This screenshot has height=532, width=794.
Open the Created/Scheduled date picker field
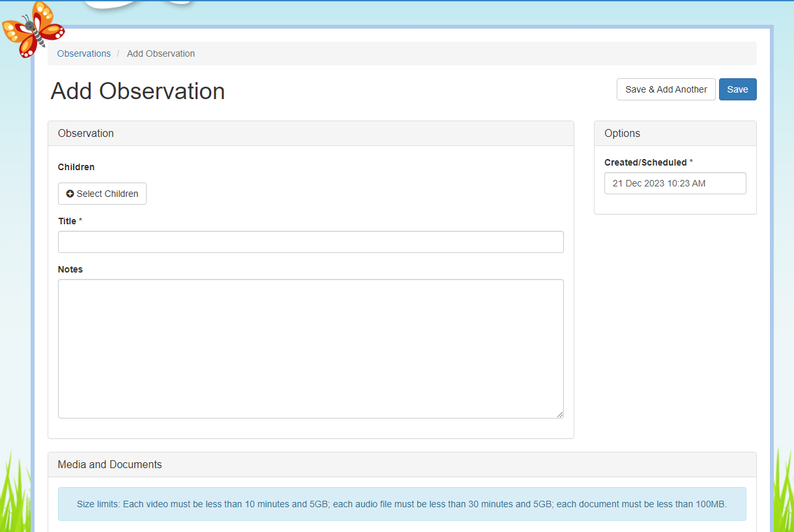(x=675, y=183)
